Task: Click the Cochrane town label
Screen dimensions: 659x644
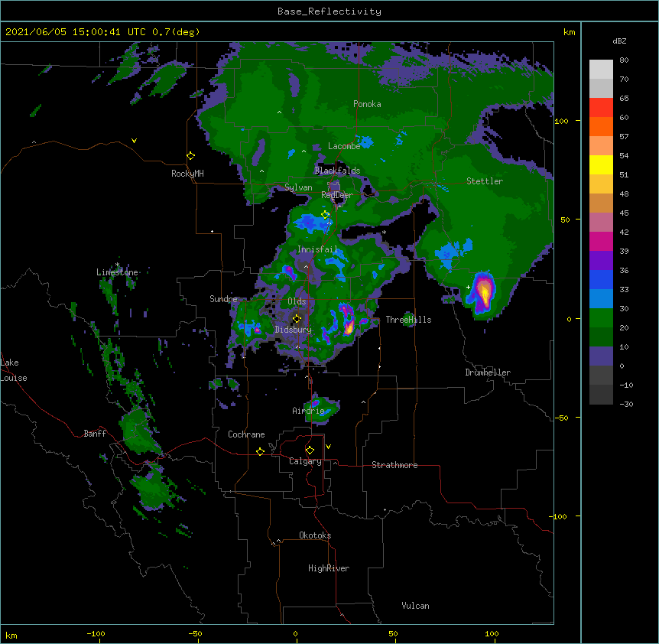Action: (246, 434)
